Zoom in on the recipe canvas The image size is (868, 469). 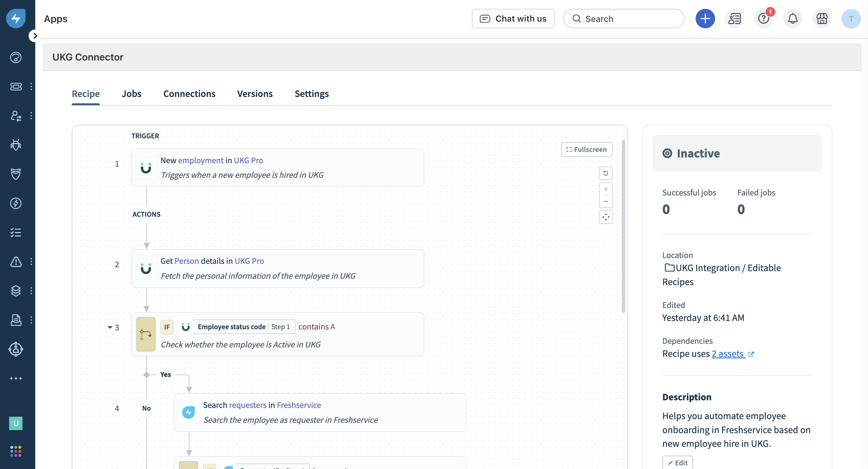coord(606,189)
